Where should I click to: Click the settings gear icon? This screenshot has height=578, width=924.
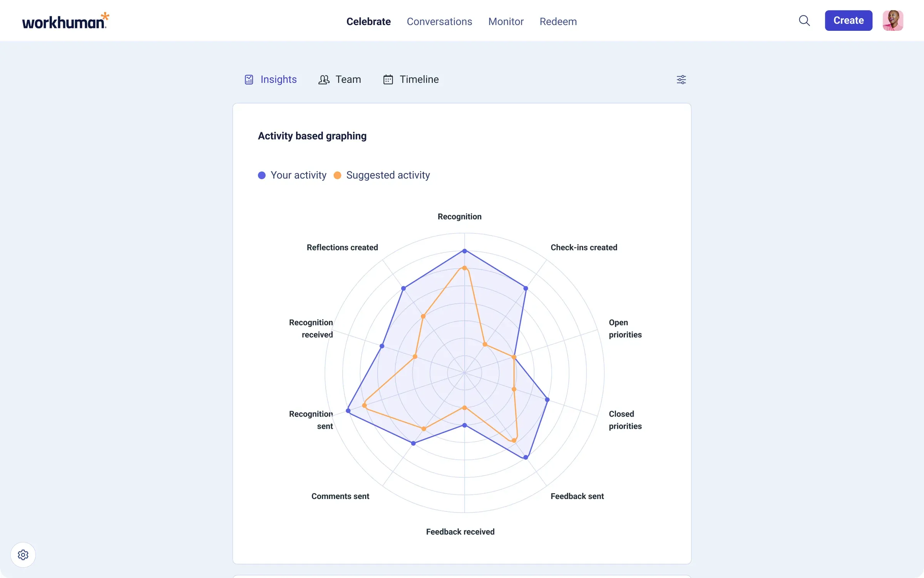(x=23, y=555)
